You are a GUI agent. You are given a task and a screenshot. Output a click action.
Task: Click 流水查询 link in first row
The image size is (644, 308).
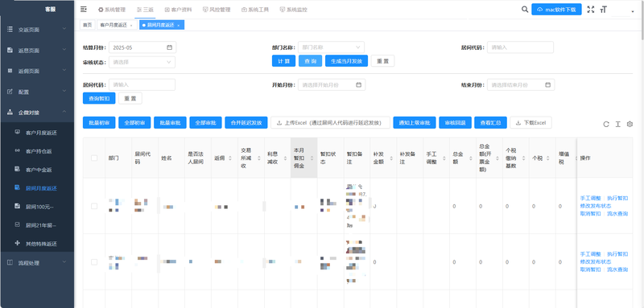click(x=617, y=214)
